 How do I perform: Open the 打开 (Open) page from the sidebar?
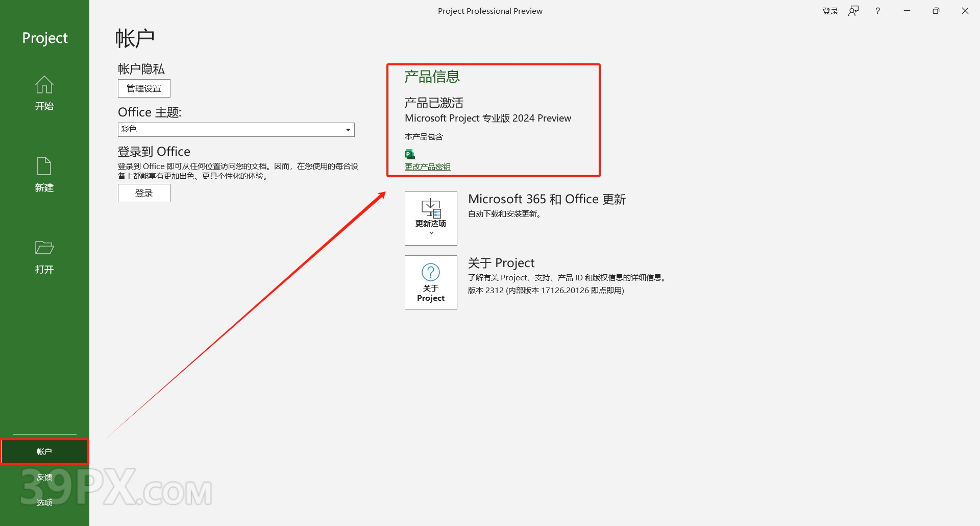tap(44, 257)
